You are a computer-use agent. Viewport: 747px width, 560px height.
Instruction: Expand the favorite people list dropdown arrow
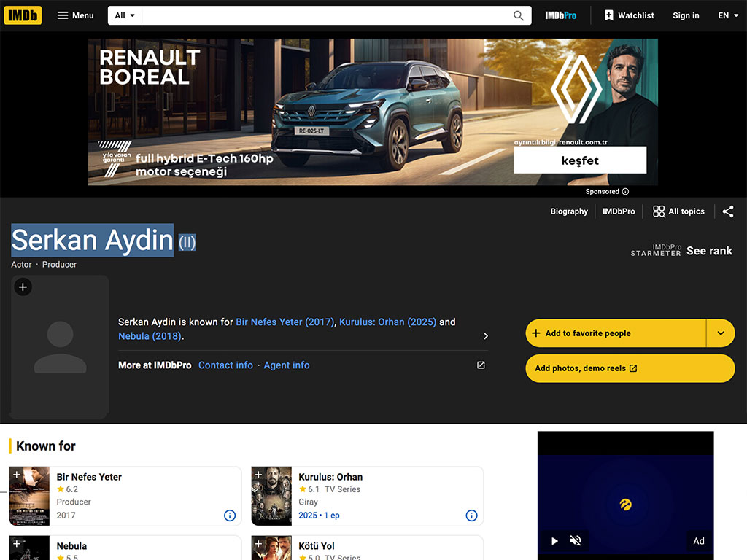(720, 332)
